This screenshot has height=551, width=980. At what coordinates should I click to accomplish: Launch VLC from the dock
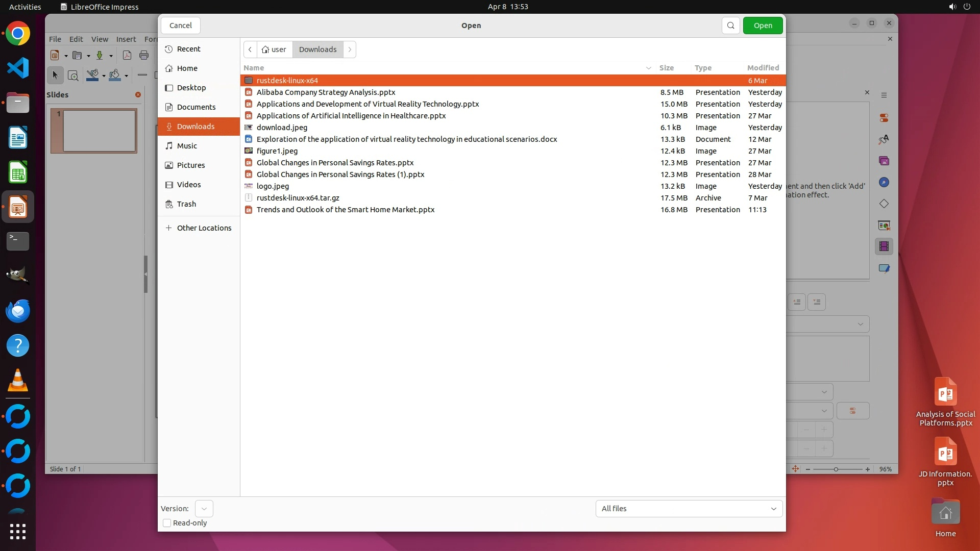[x=18, y=381]
